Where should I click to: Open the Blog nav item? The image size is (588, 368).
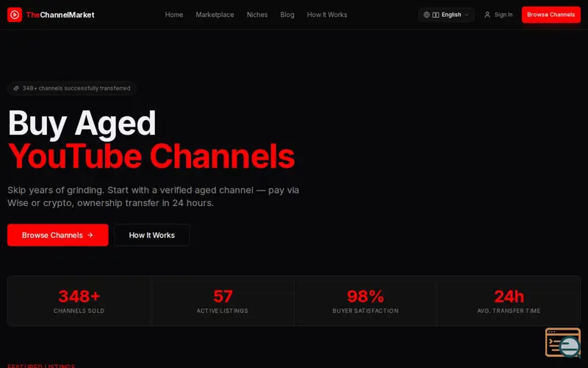(x=287, y=15)
